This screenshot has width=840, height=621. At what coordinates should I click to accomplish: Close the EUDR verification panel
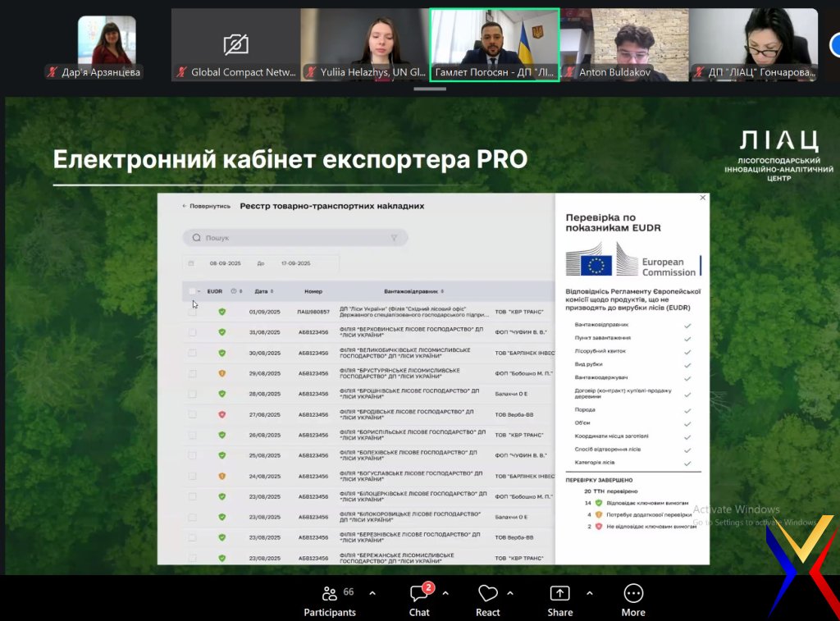tap(702, 198)
